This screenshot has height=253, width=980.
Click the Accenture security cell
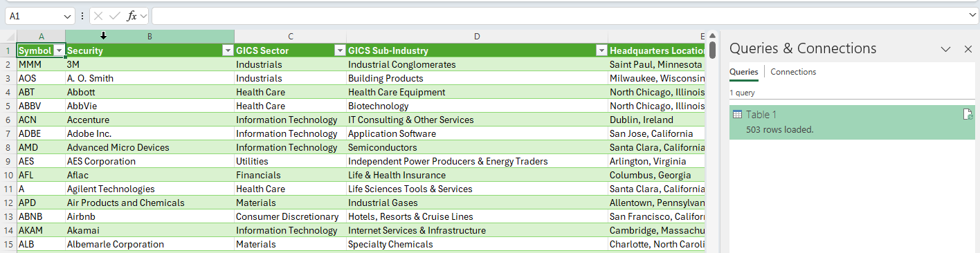[149, 120]
